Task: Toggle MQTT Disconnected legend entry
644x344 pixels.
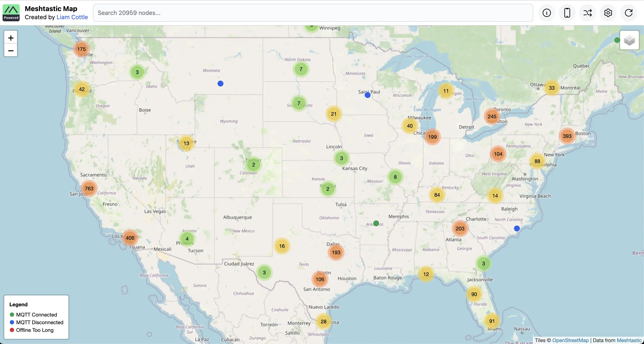Action: (x=37, y=322)
